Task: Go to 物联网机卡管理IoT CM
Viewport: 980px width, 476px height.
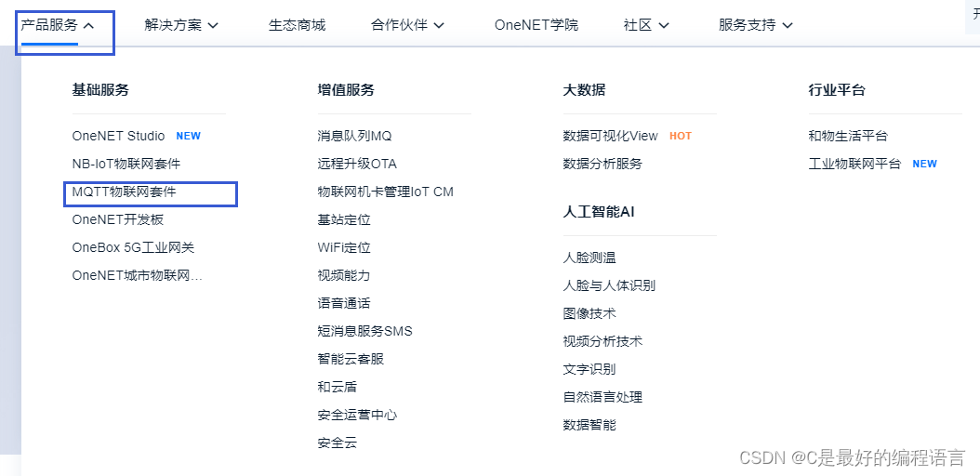Action: click(386, 192)
